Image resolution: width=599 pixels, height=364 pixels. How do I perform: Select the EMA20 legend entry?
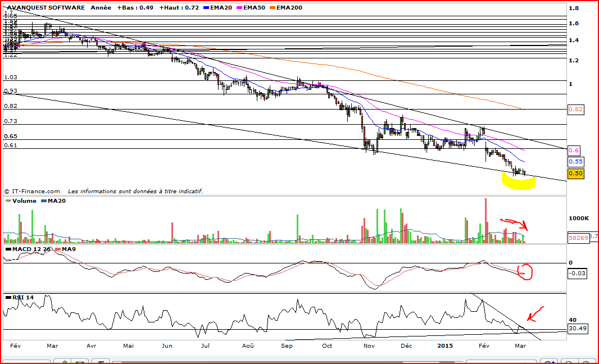(218, 8)
